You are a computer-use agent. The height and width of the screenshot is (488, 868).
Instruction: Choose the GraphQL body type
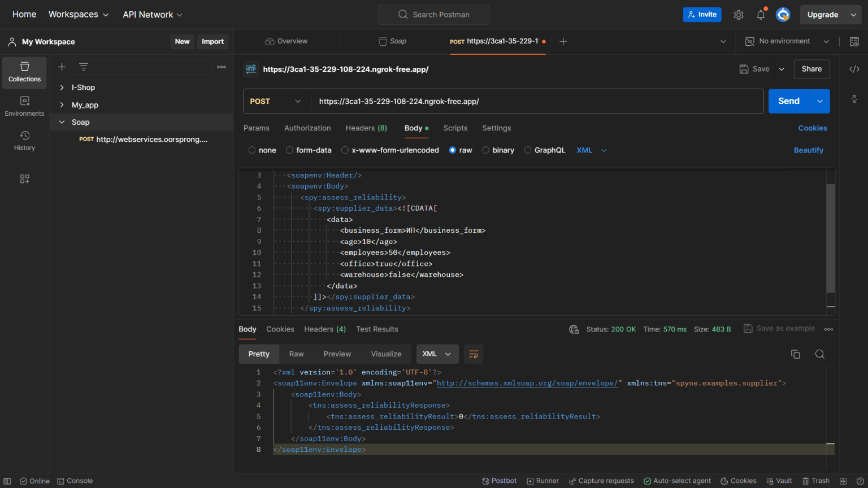[x=528, y=150]
